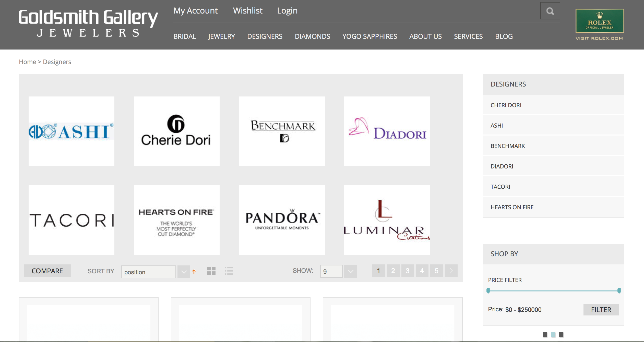This screenshot has height=342, width=644.
Task: Open the Services menu
Action: point(468,36)
